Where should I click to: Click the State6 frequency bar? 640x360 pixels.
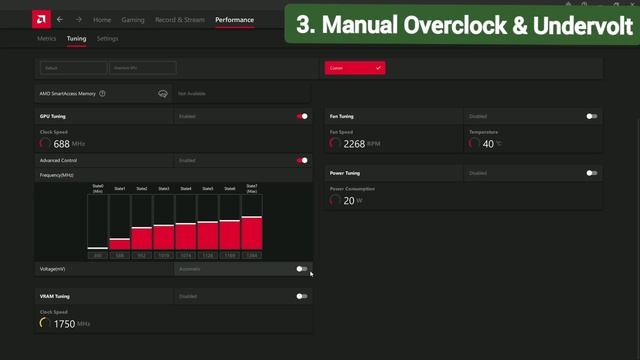pyautogui.click(x=230, y=222)
